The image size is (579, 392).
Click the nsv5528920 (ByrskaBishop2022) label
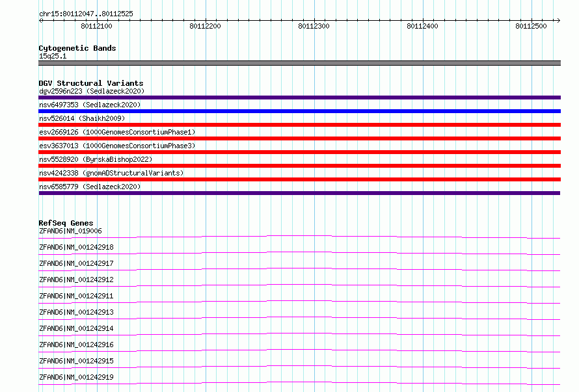tap(96, 159)
